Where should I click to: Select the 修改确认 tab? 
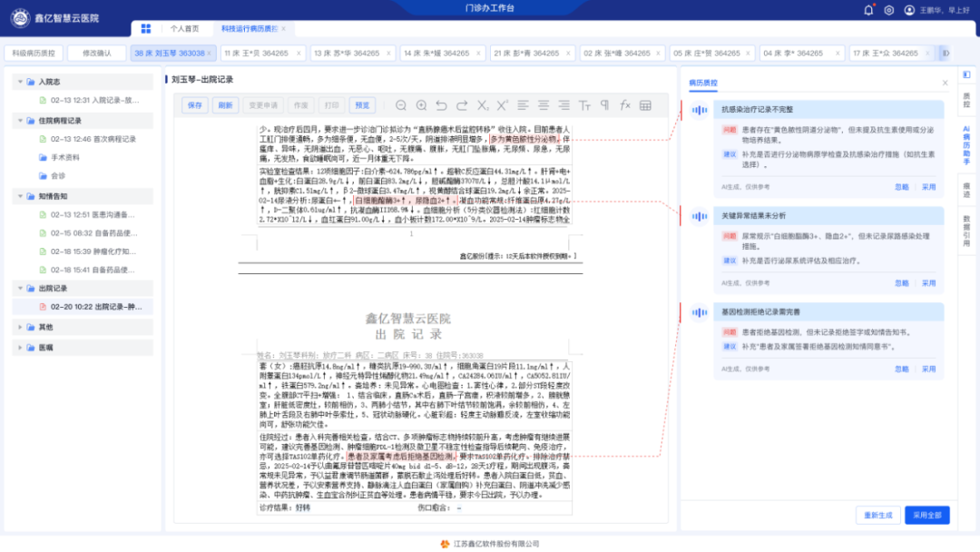tap(97, 54)
